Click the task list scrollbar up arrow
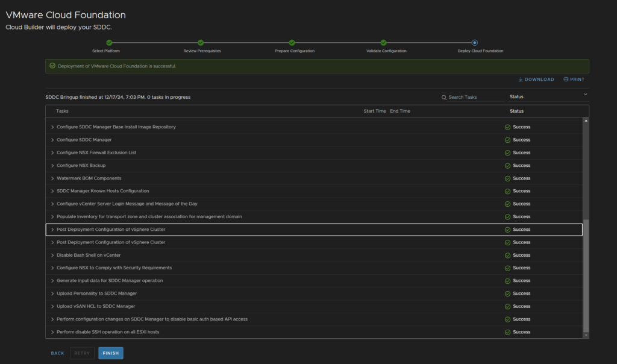Screen dimensions: 617x364 point(586,121)
